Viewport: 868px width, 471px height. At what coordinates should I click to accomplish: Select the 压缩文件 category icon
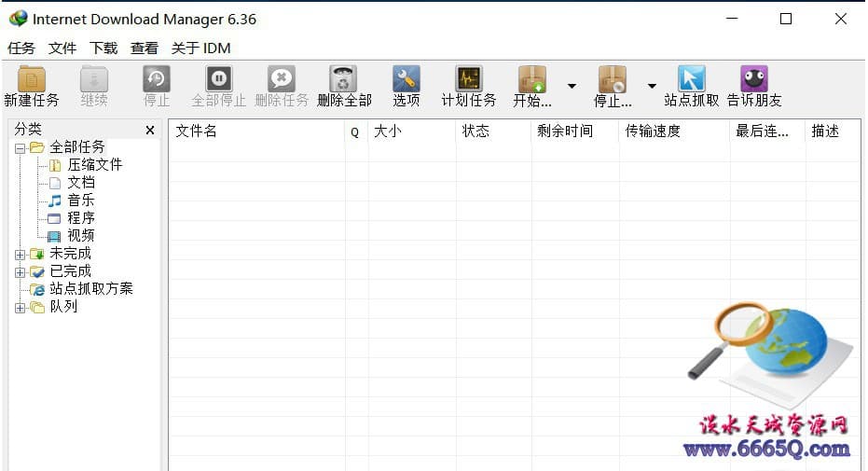coord(55,165)
